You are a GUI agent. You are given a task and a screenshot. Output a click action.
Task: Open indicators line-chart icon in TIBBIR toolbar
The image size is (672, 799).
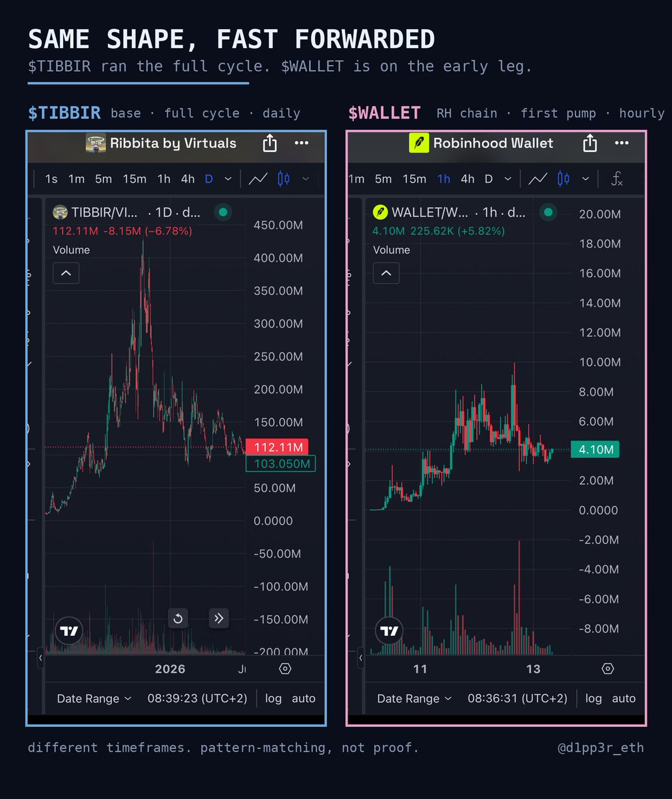pos(258,178)
